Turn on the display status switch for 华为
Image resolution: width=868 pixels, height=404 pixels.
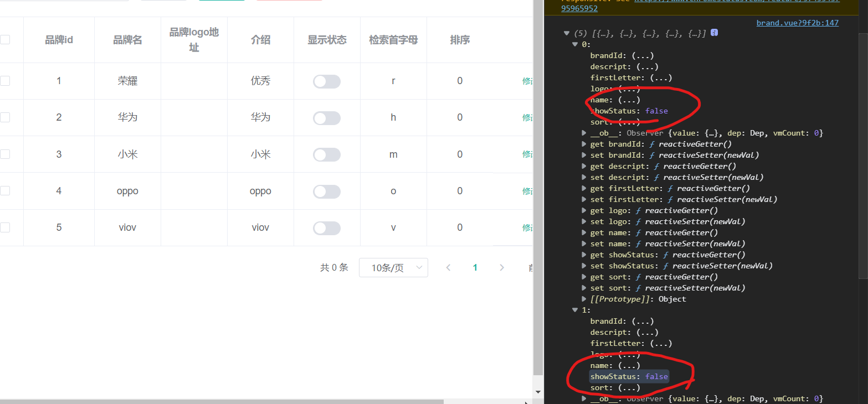[327, 118]
